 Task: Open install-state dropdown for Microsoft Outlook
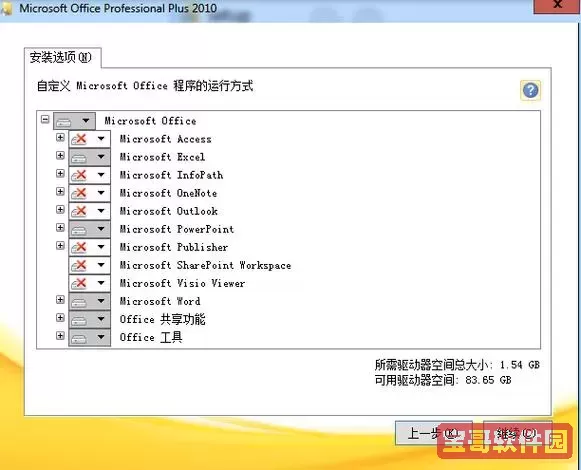coord(89,211)
